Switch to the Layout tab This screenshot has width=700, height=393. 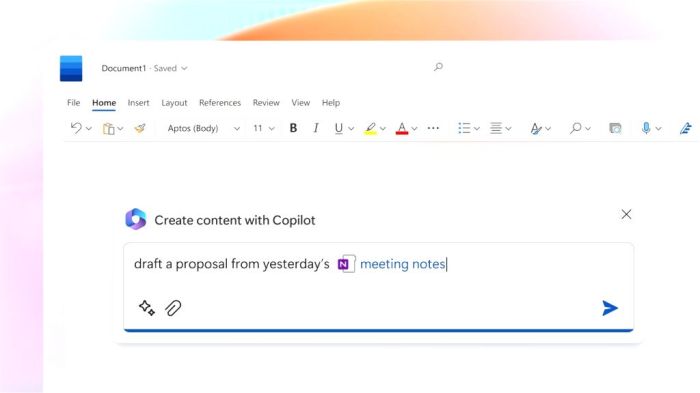pos(174,103)
